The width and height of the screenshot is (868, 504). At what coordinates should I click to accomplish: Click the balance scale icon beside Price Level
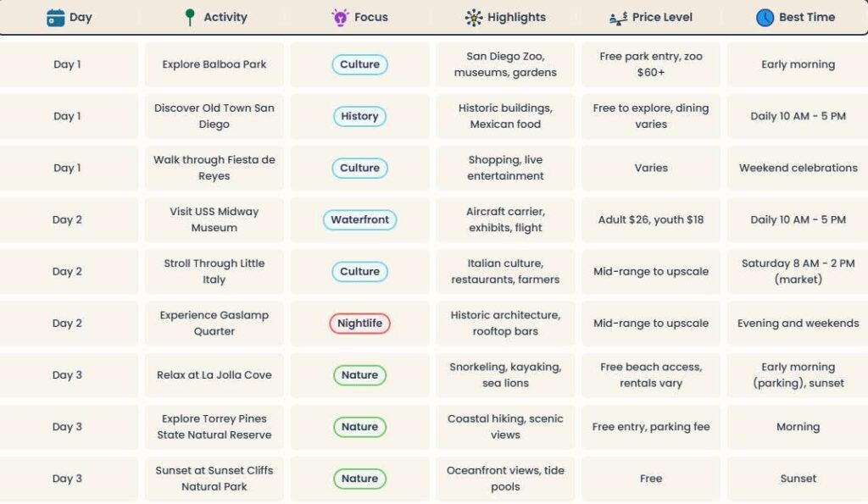[x=618, y=18]
